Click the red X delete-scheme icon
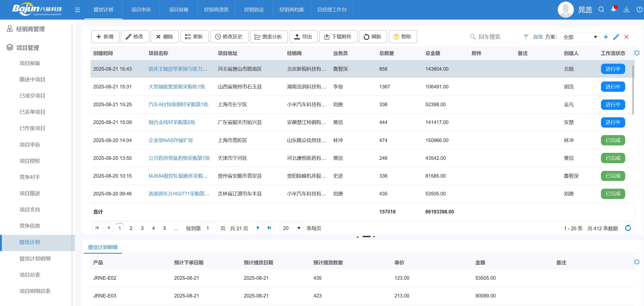The width and height of the screenshot is (644, 306). pyautogui.click(x=626, y=37)
